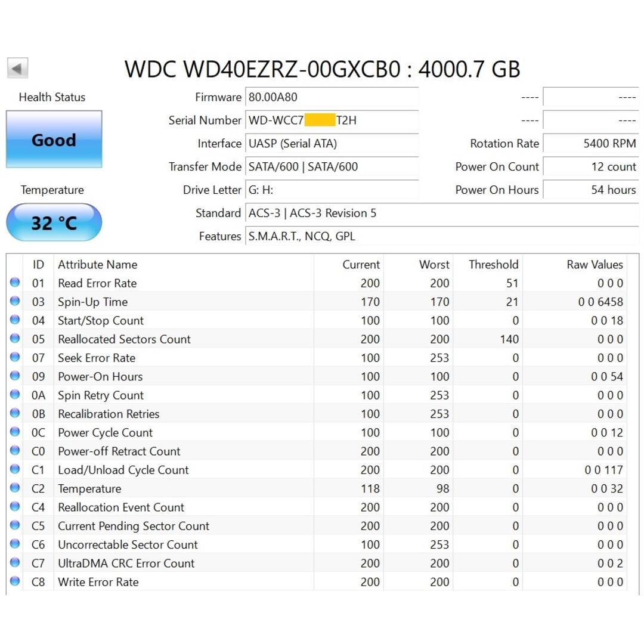This screenshot has width=644, height=644.
Task: Click the raw value 0 0 6458
Action: coord(600,302)
